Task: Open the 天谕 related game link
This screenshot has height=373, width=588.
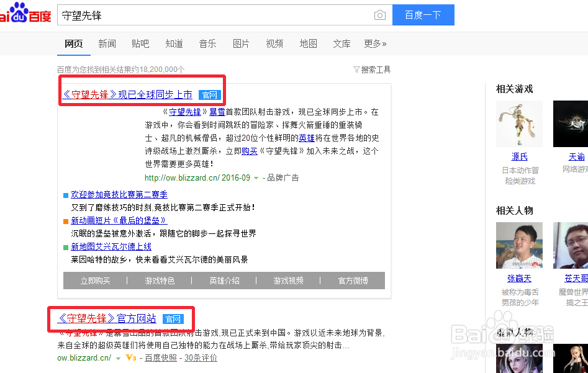Action: pyautogui.click(x=576, y=156)
